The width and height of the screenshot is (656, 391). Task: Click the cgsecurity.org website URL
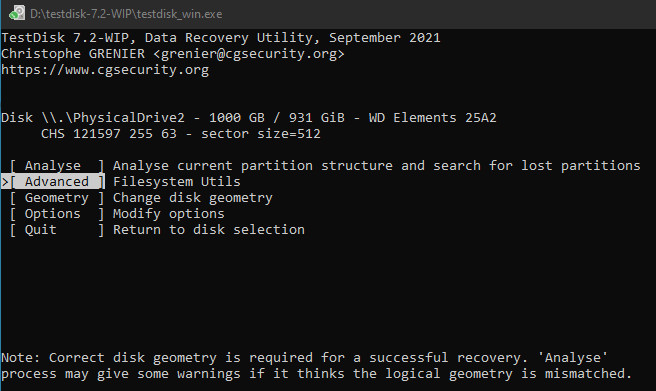pos(105,70)
